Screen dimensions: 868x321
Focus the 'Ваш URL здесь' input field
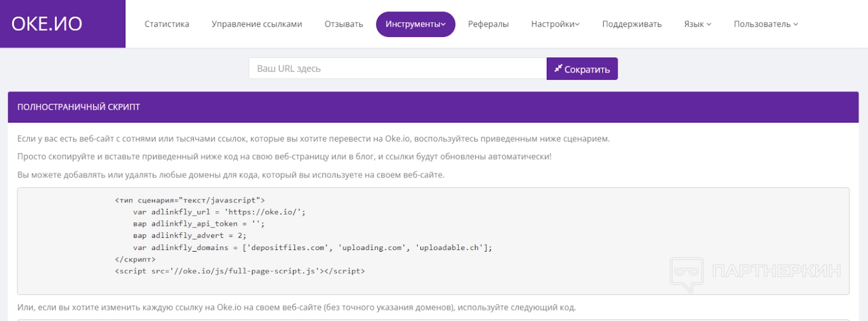[x=397, y=69]
